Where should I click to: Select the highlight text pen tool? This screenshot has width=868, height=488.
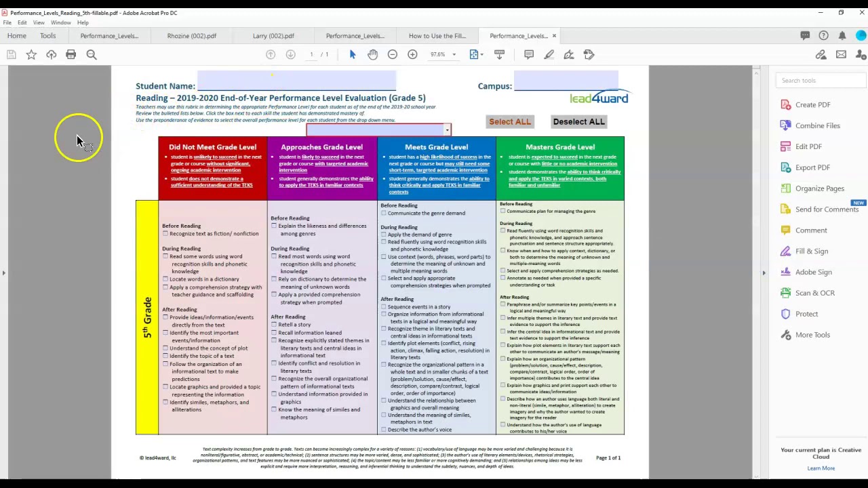(x=549, y=54)
